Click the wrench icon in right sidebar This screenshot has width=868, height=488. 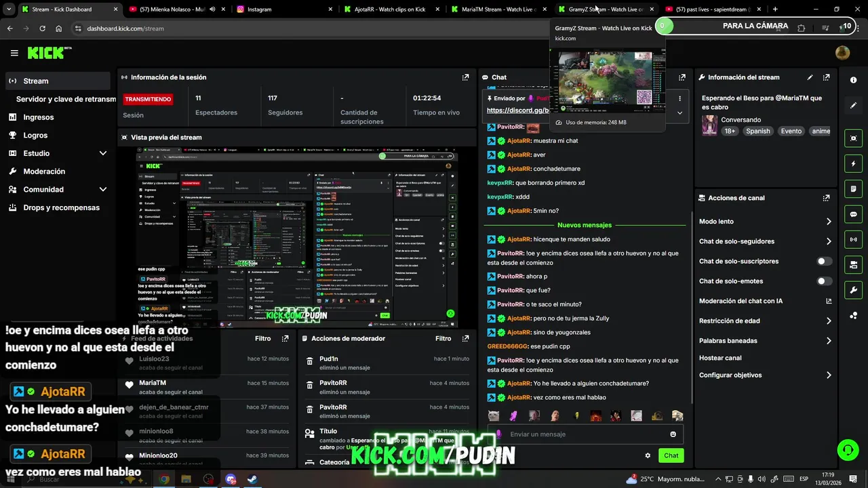pyautogui.click(x=853, y=290)
